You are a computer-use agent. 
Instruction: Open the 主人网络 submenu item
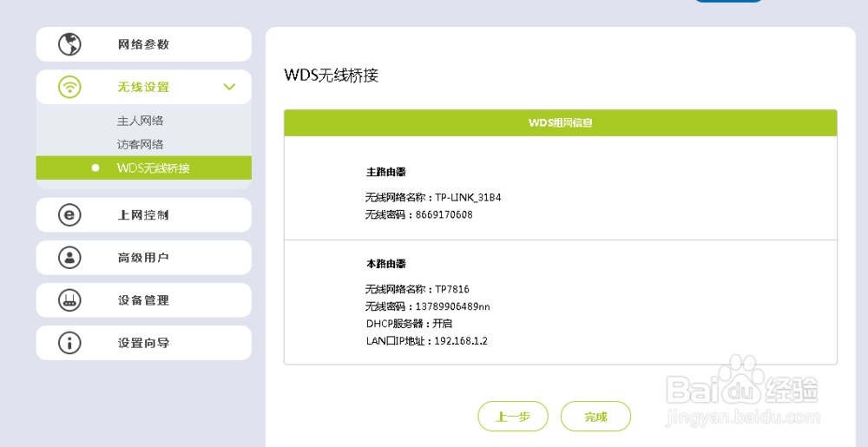coord(140,121)
